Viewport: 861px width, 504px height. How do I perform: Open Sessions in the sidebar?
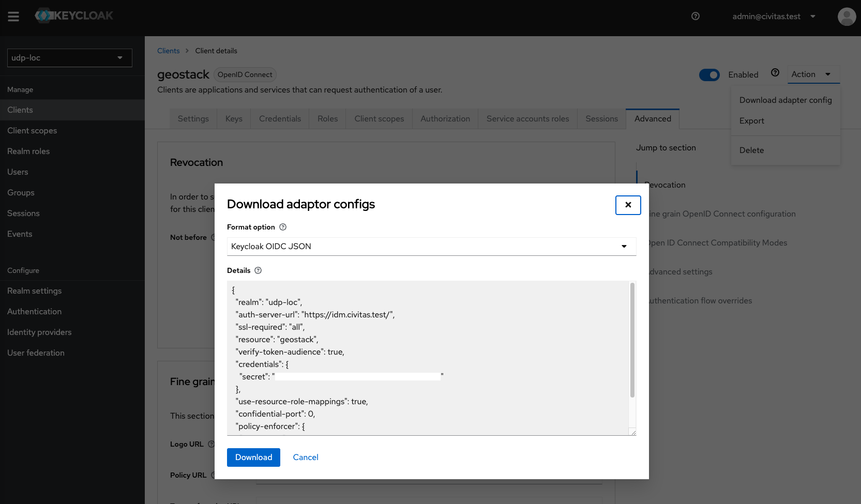[x=72, y=213]
